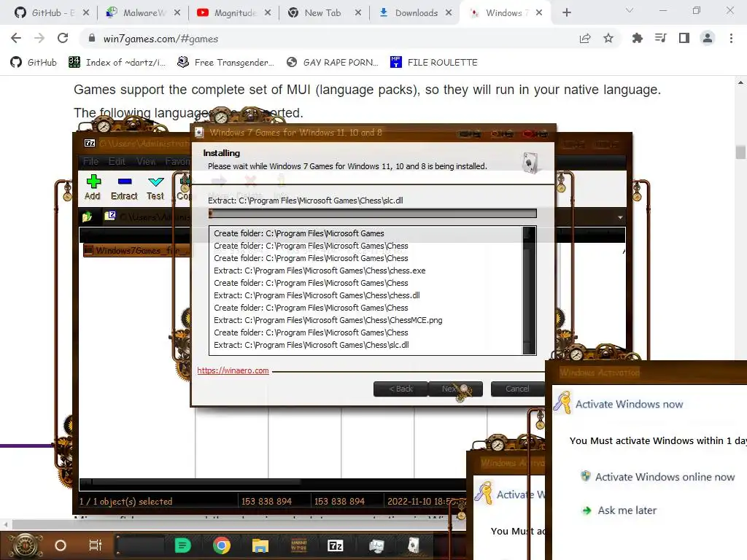Screen dimensions: 747x560
Task: Click the Cortana circle on taskbar
Action: [x=61, y=545]
